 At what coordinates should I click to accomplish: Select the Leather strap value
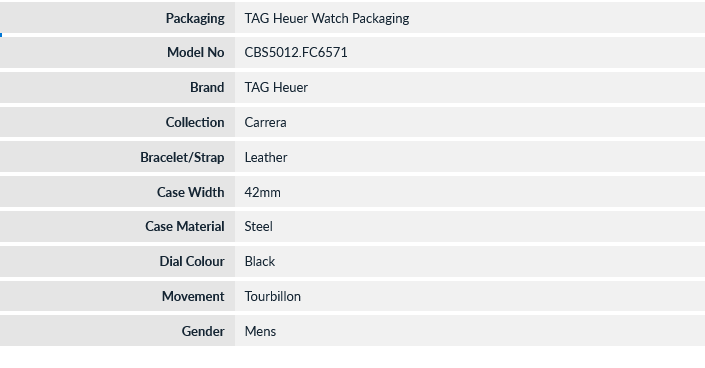pos(266,157)
